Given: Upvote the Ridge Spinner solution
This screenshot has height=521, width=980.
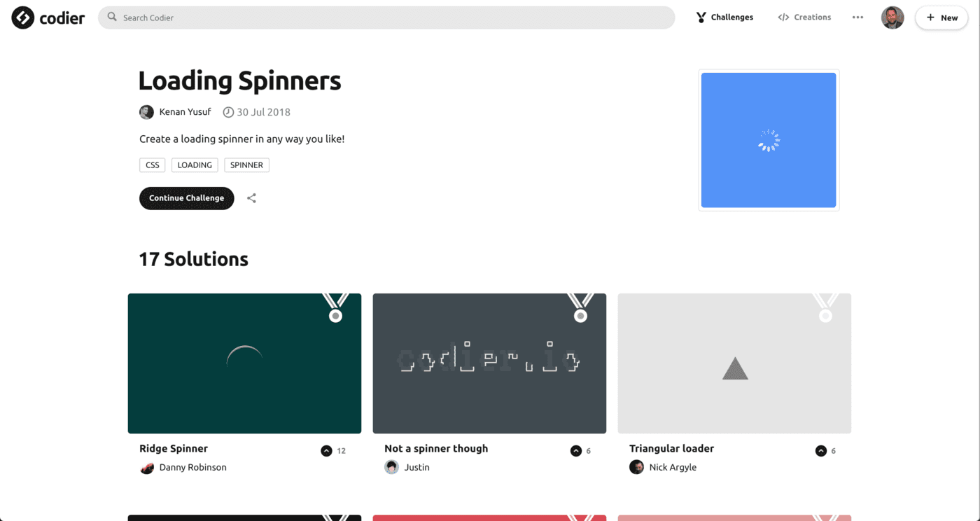Looking at the screenshot, I should pos(326,451).
